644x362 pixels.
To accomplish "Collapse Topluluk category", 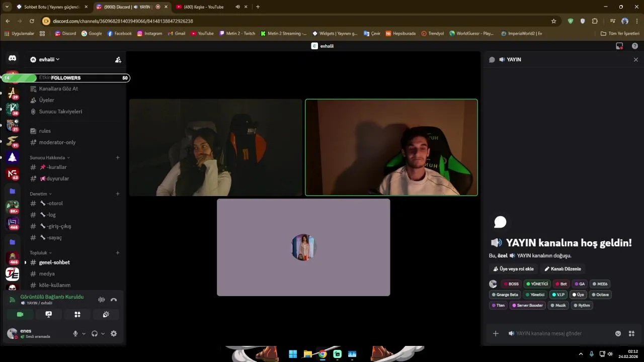I will 40,252.
